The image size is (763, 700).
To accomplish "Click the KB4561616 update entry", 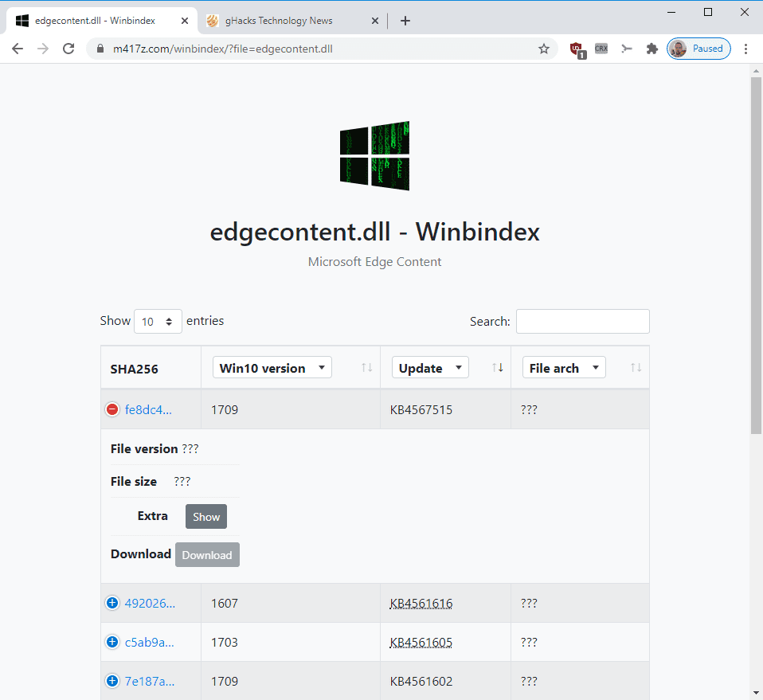I will (x=421, y=603).
